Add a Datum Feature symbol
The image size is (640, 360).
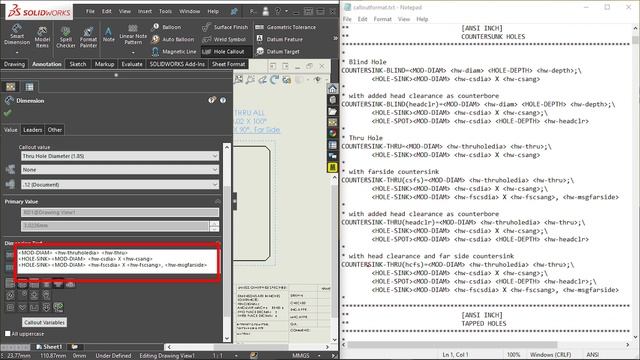279,39
